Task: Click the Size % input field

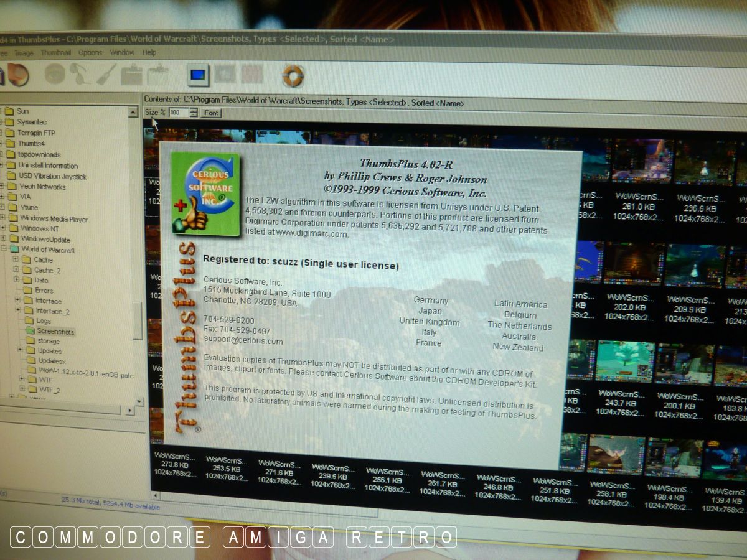Action: [178, 113]
